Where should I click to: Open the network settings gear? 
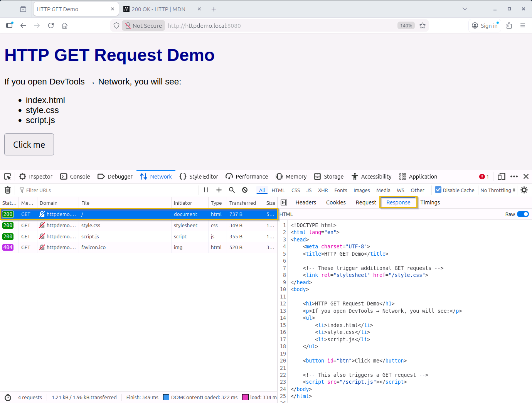[x=524, y=190]
